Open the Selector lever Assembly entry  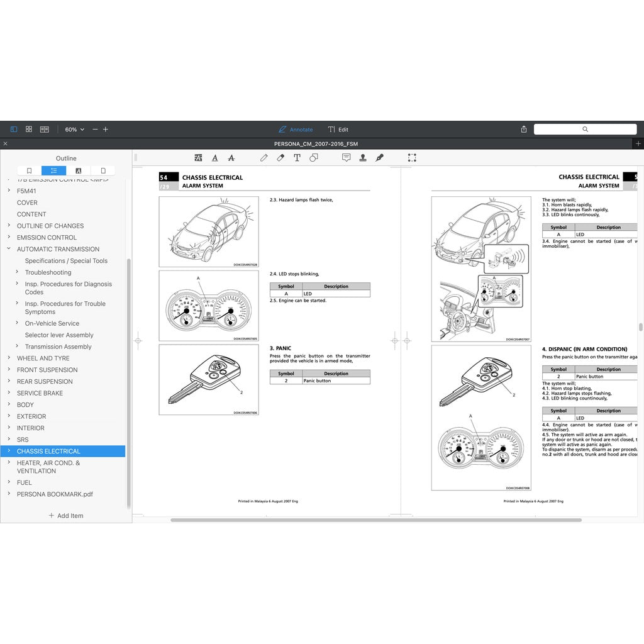[59, 335]
